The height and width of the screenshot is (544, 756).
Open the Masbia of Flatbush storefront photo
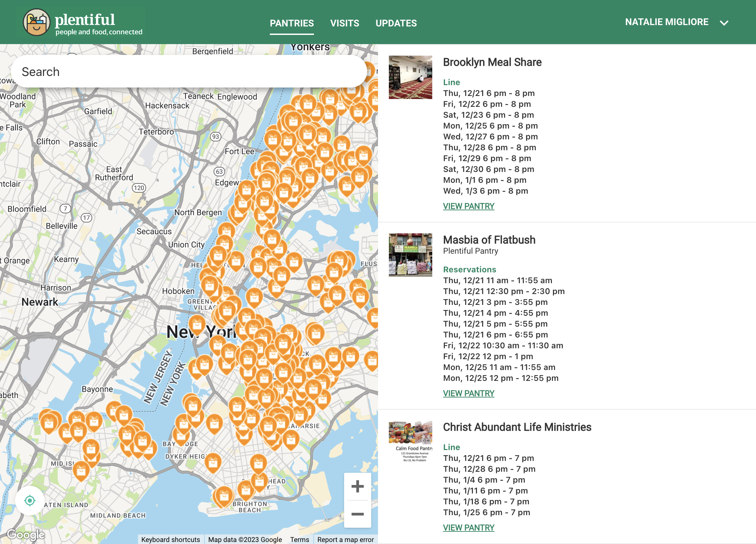pyautogui.click(x=410, y=255)
